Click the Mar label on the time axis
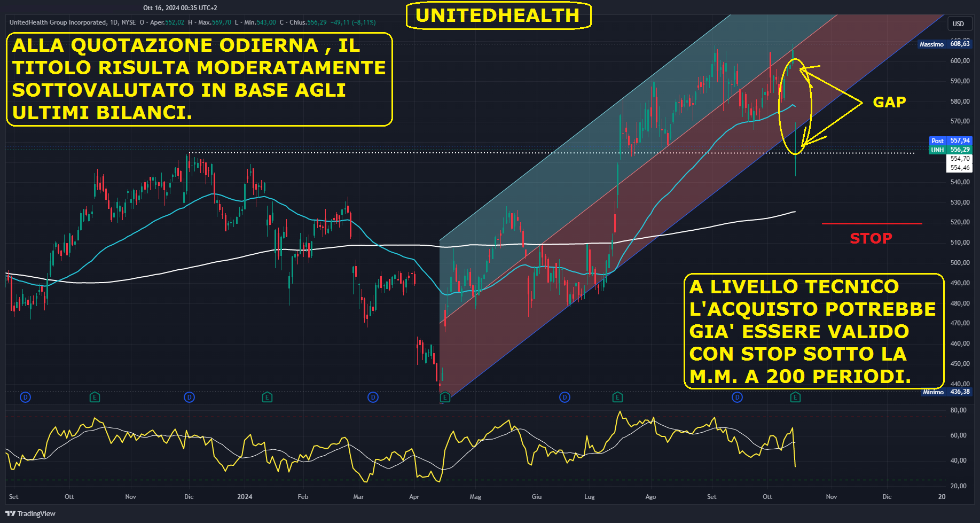The height and width of the screenshot is (523, 980). (358, 497)
